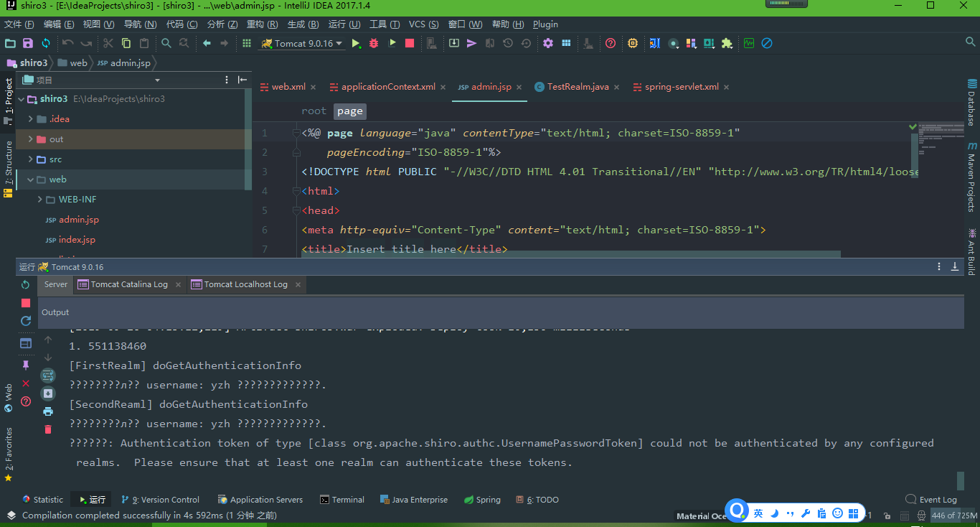Open the VCS (S) menu
980x527 pixels.
coord(423,24)
